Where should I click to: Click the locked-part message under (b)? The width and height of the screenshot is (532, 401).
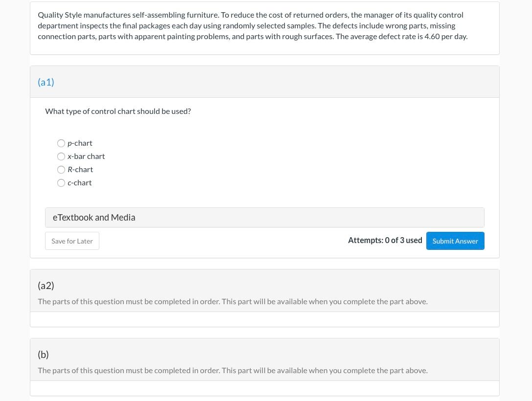(x=232, y=371)
